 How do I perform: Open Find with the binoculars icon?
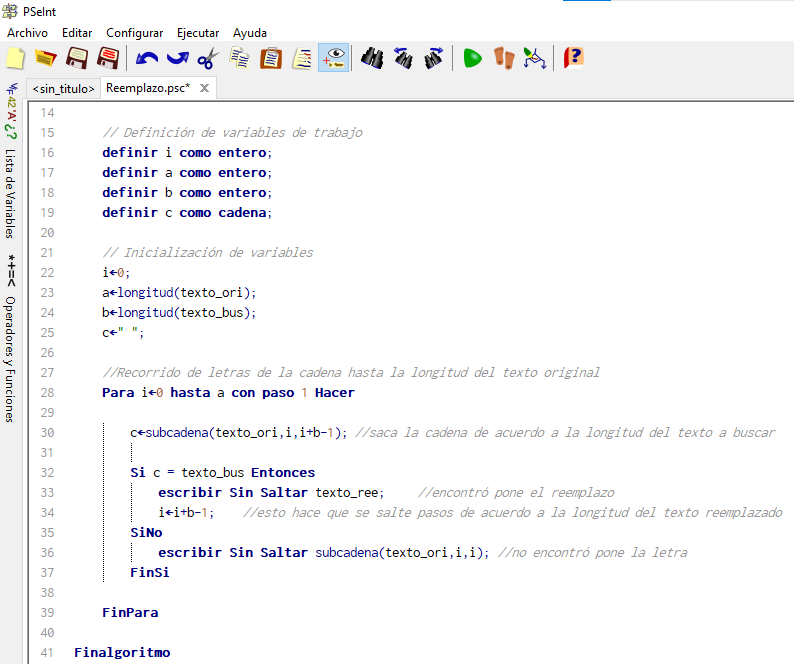click(372, 58)
